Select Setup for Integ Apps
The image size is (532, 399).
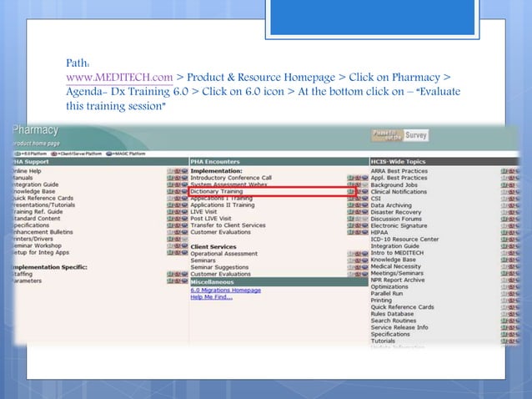pyautogui.click(x=40, y=253)
